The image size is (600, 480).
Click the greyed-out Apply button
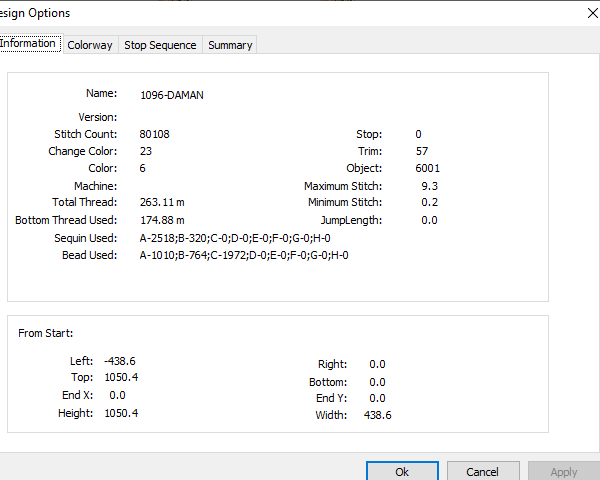(x=564, y=472)
